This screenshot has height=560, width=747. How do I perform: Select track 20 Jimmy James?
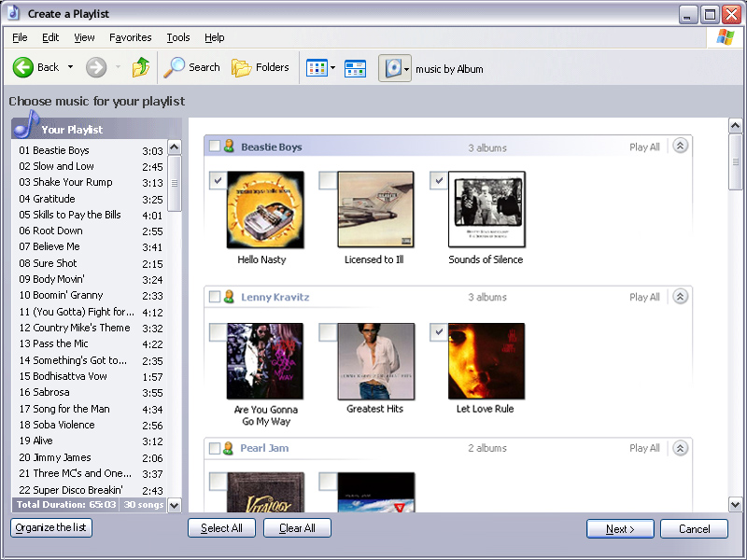[x=91, y=457]
